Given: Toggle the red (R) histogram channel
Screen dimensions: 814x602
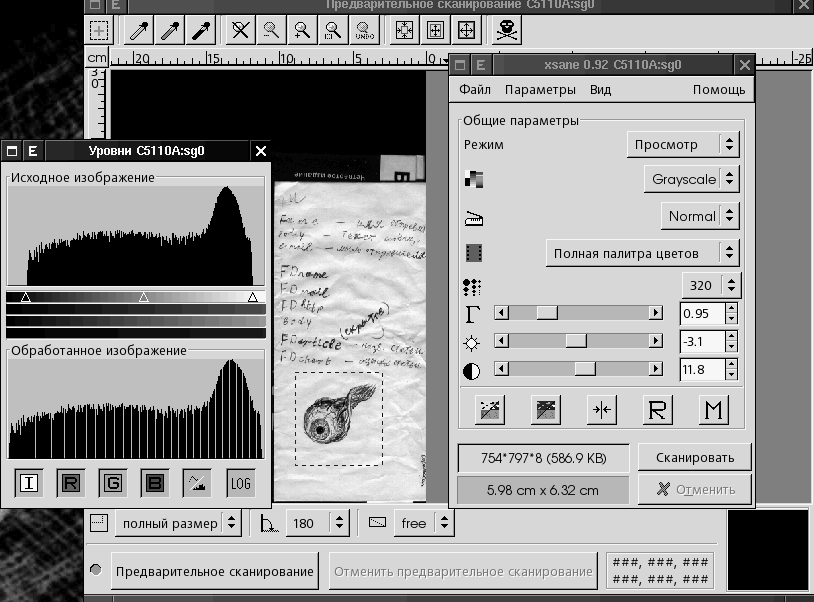Looking at the screenshot, I should point(71,483).
